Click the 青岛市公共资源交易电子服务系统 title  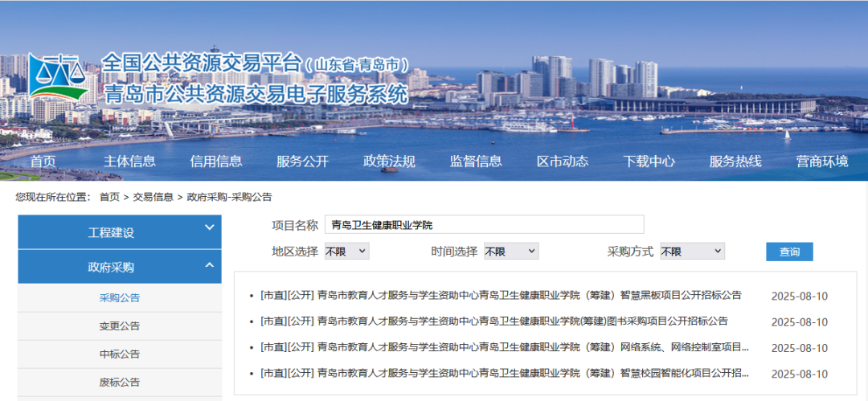click(x=256, y=93)
